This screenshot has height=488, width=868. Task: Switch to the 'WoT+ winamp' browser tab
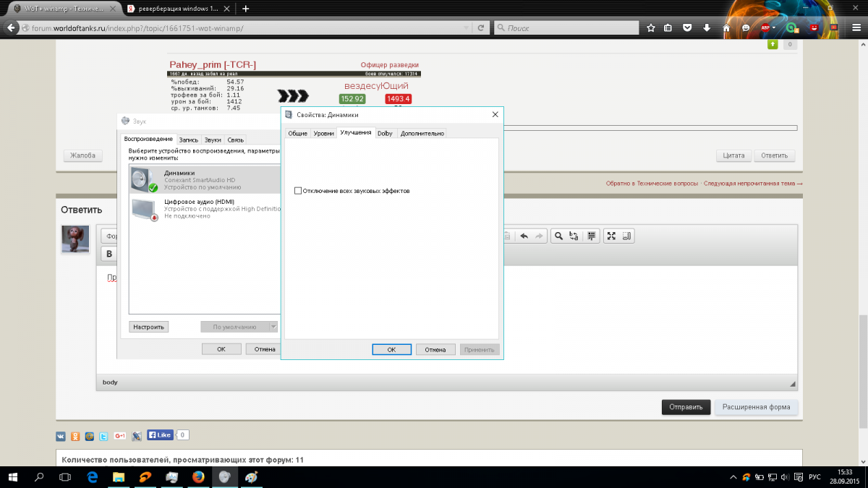coord(63,9)
